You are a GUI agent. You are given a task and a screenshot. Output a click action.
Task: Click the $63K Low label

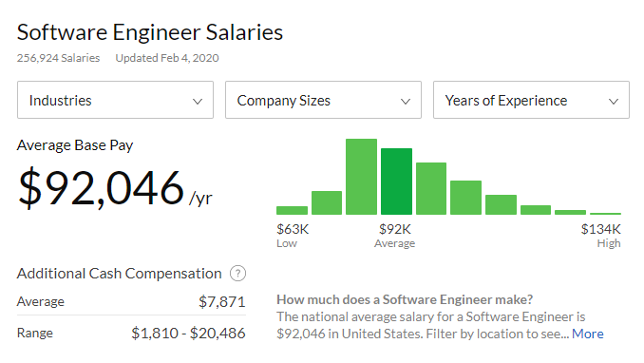293,235
